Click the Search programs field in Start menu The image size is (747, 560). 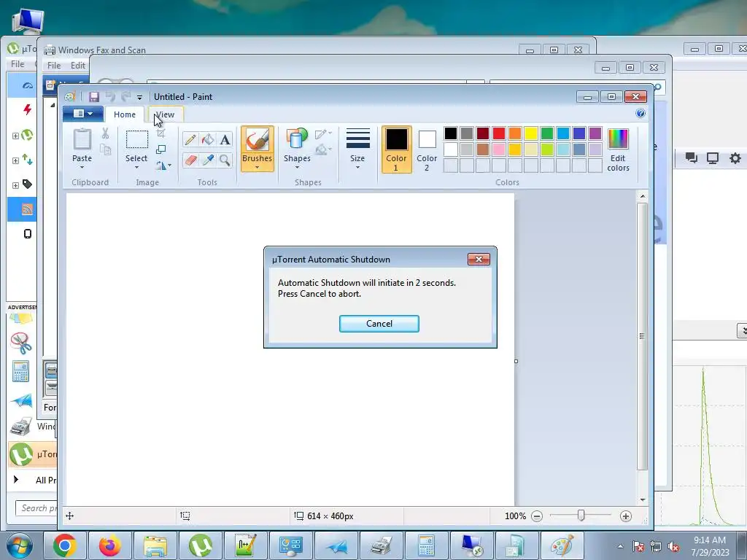pyautogui.click(x=36, y=508)
